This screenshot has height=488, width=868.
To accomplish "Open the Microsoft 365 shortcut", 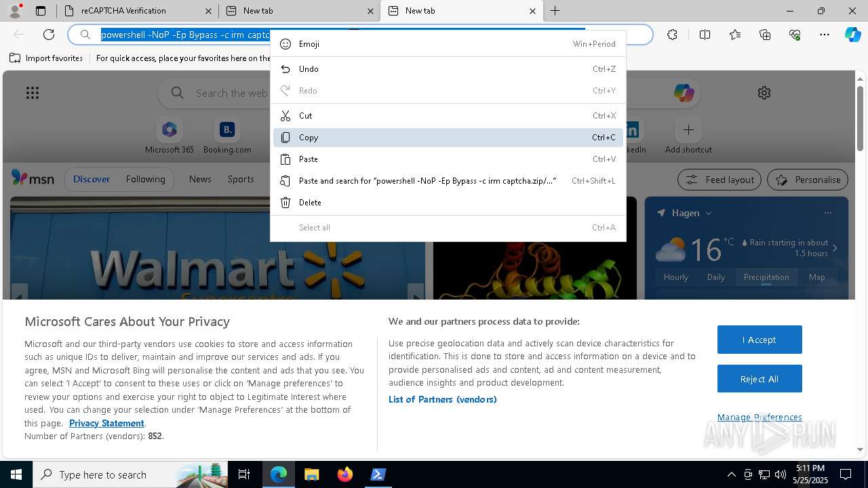I will (x=170, y=136).
